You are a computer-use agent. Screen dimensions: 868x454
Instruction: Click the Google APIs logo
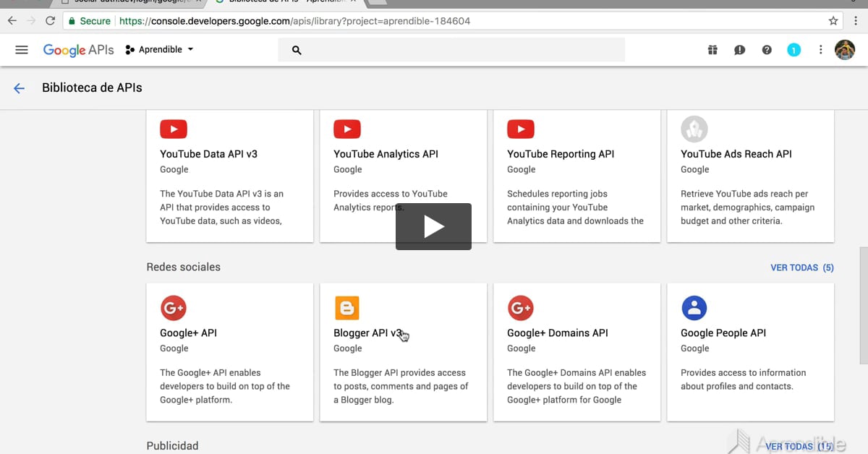pyautogui.click(x=78, y=50)
